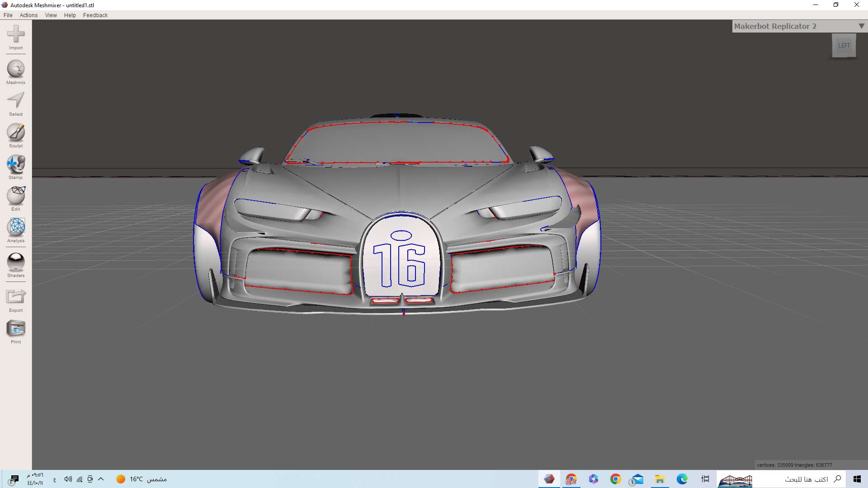The image size is (868, 488).
Task: Open the Actions menu
Action: (x=28, y=15)
